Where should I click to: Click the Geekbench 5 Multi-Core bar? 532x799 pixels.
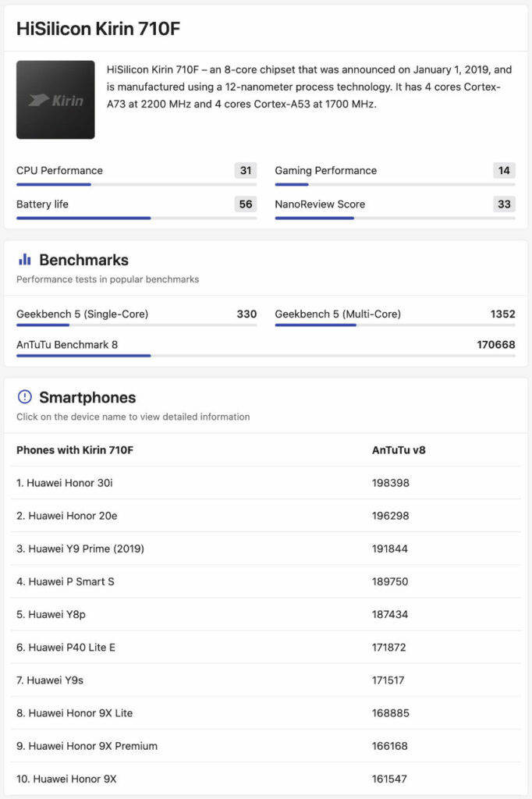point(395,325)
